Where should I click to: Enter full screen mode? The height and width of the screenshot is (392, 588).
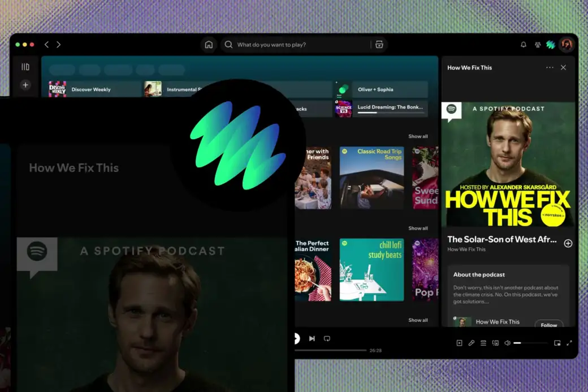point(569,343)
